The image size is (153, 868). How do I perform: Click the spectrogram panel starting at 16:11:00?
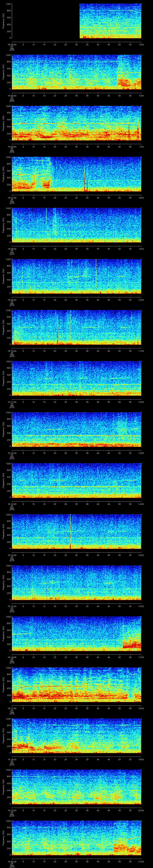[77, 378]
